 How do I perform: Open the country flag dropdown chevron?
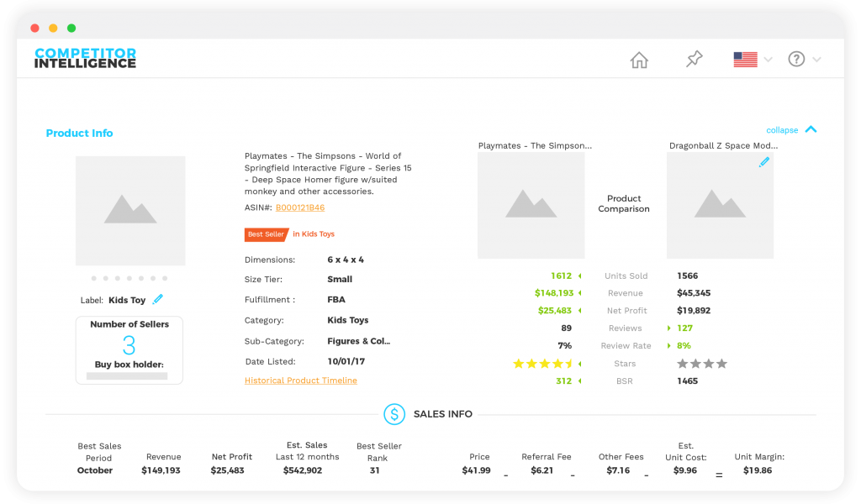coord(767,59)
